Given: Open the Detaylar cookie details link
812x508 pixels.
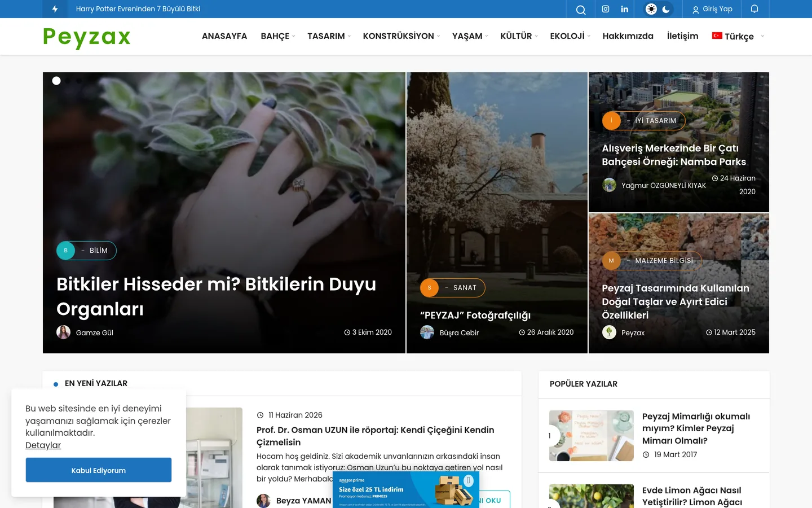Looking at the screenshot, I should (x=43, y=445).
